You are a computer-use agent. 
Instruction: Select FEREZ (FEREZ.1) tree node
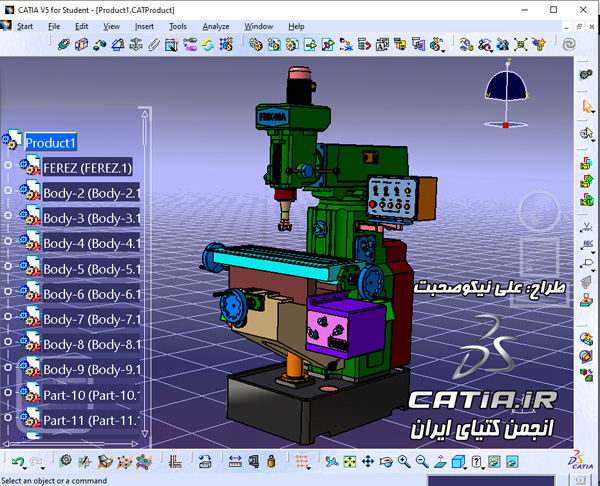click(x=87, y=168)
